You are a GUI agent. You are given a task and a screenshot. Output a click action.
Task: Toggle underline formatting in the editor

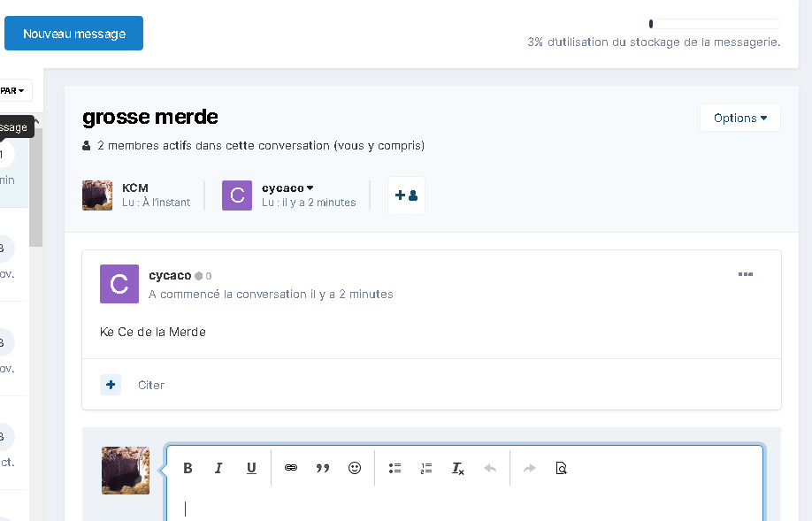click(251, 469)
